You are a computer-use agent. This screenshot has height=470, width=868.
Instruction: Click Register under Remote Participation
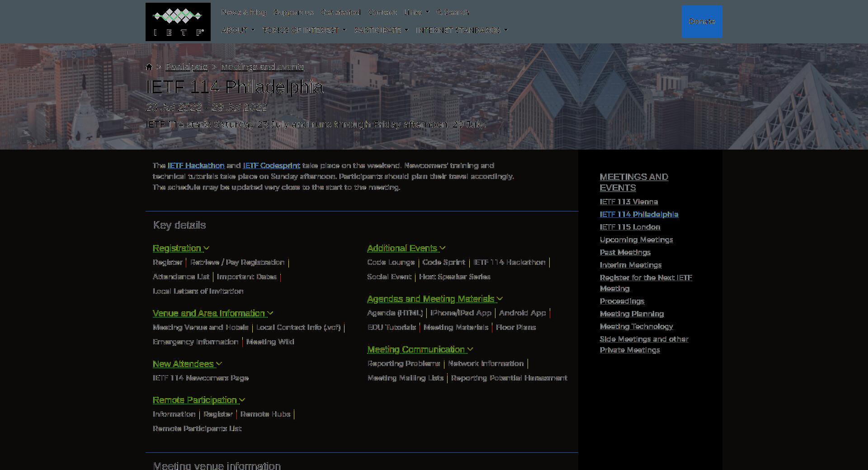(x=218, y=414)
